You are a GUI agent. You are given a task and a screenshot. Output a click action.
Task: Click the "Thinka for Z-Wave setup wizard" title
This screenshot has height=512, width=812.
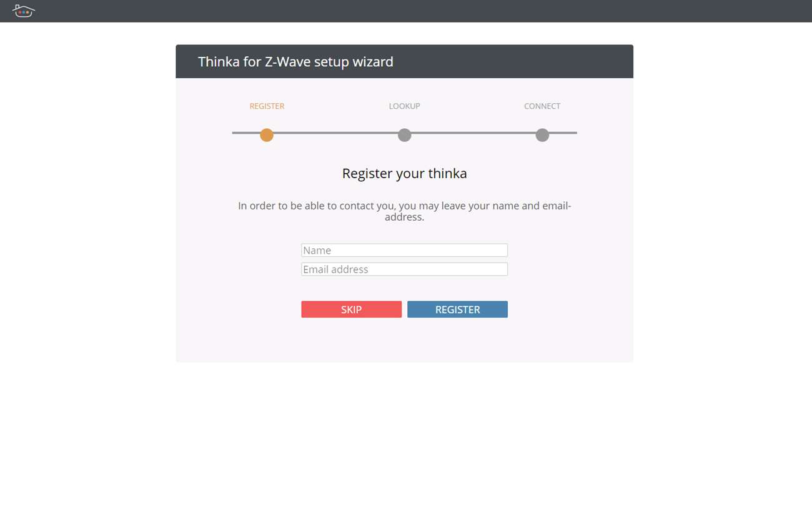pos(295,62)
